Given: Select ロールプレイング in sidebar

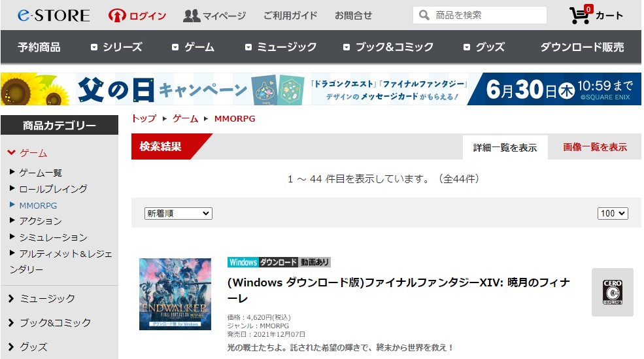Looking at the screenshot, I should pyautogui.click(x=54, y=189).
